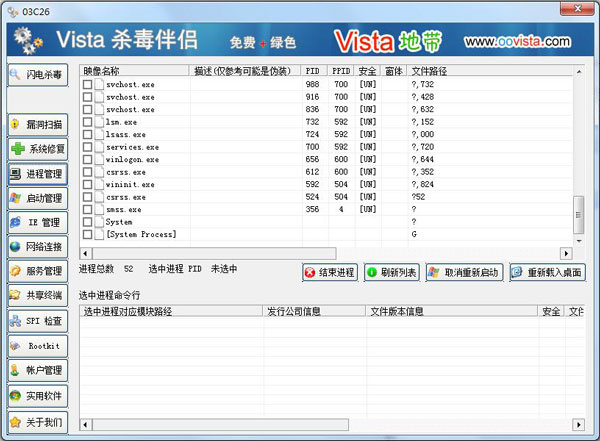
Task: Sort by PID column header
Action: point(314,71)
